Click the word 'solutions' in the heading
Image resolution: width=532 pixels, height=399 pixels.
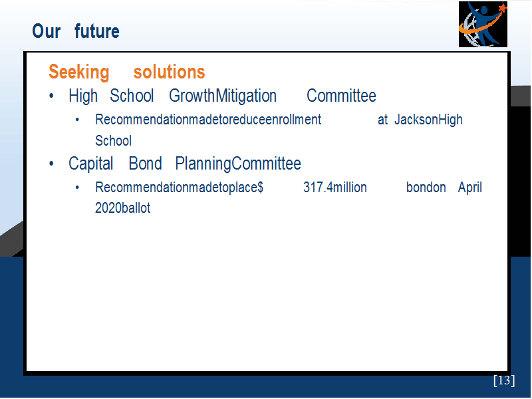(170, 72)
